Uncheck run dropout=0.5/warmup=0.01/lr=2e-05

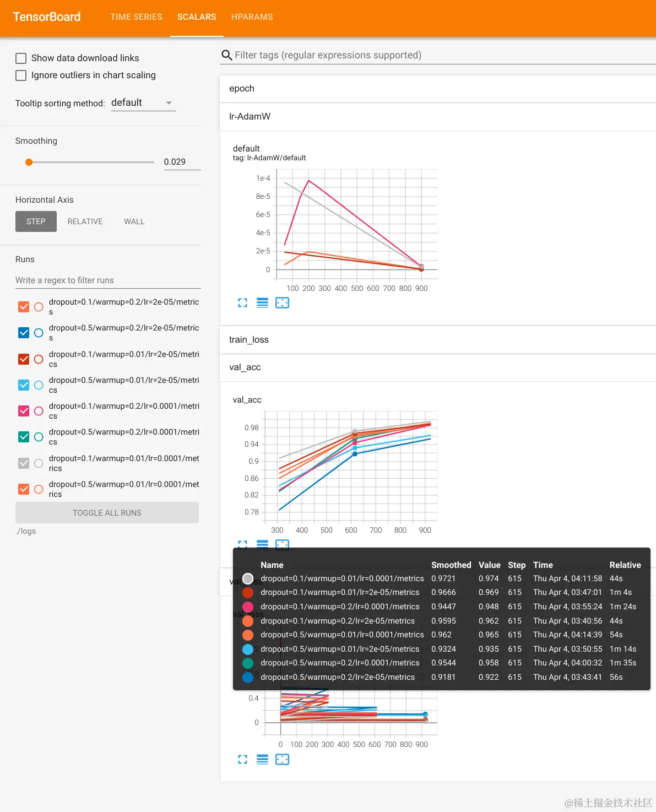(x=24, y=385)
